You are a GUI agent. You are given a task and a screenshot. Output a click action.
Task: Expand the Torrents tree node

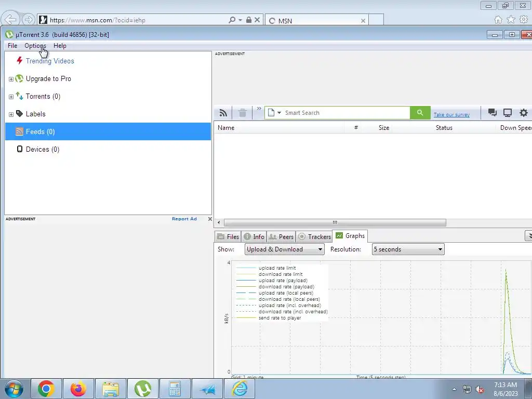tap(11, 97)
